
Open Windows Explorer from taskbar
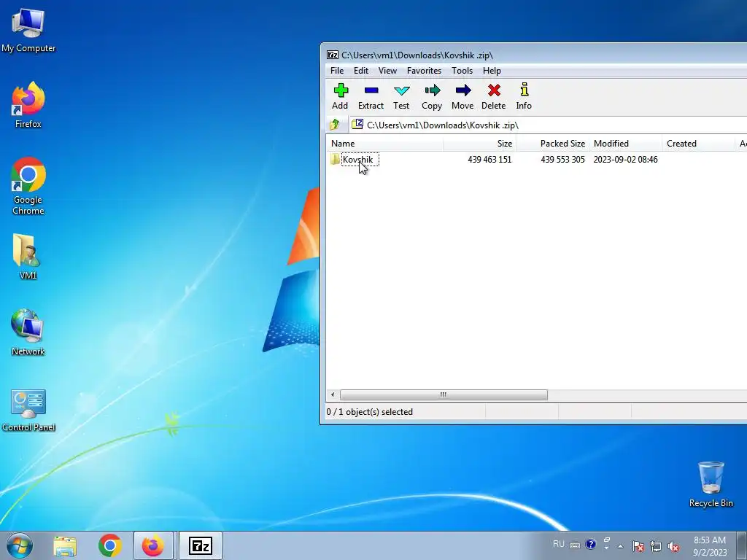tap(65, 545)
